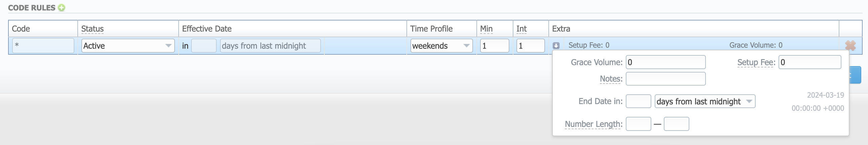868x145 pixels.
Task: Open the Status dropdown showing Active
Action: click(x=128, y=46)
